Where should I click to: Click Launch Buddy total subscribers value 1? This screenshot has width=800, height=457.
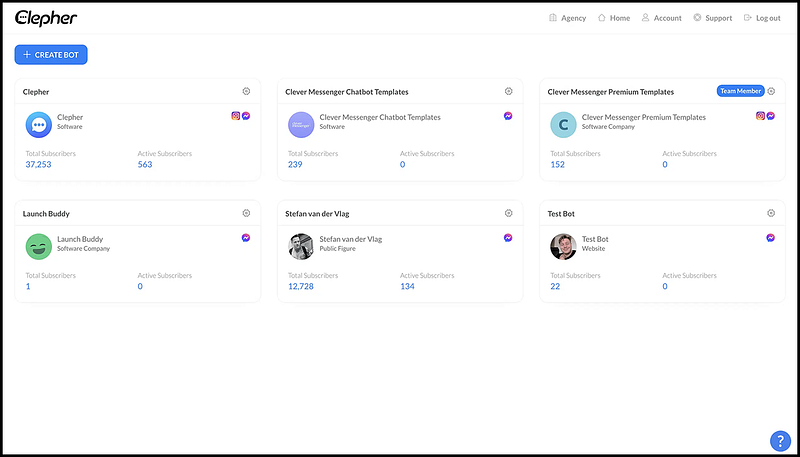coord(28,286)
